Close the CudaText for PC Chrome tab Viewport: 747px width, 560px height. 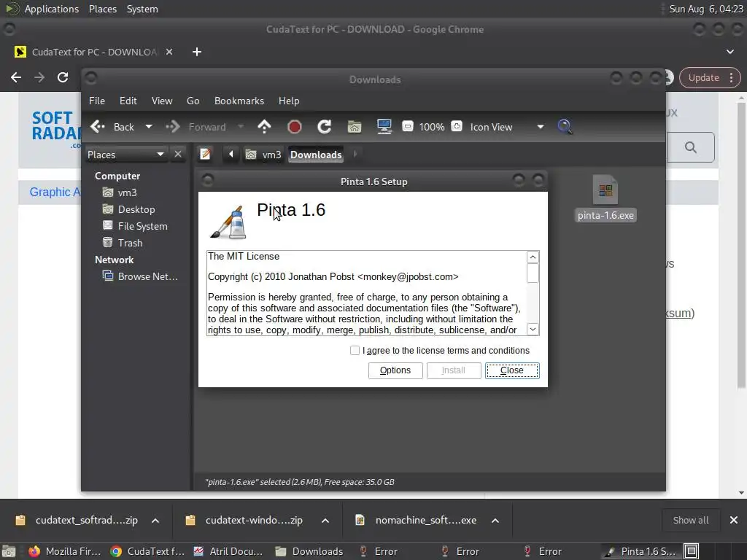[x=169, y=52]
